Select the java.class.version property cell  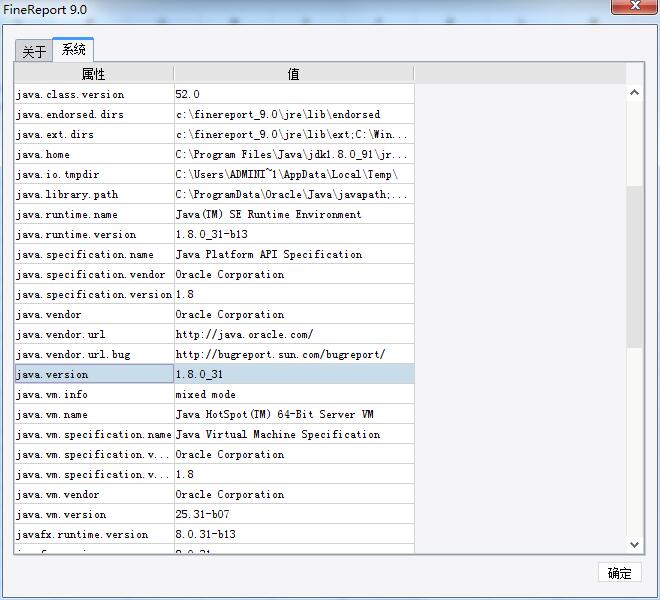94,94
